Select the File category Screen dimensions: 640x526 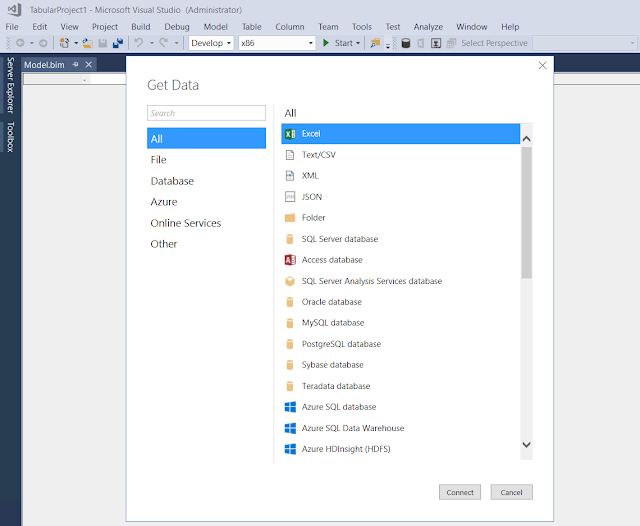point(206,160)
